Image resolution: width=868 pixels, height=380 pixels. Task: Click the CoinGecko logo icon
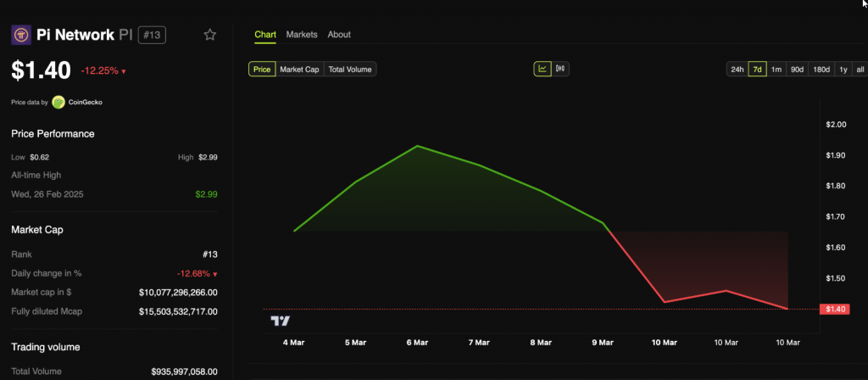[58, 102]
